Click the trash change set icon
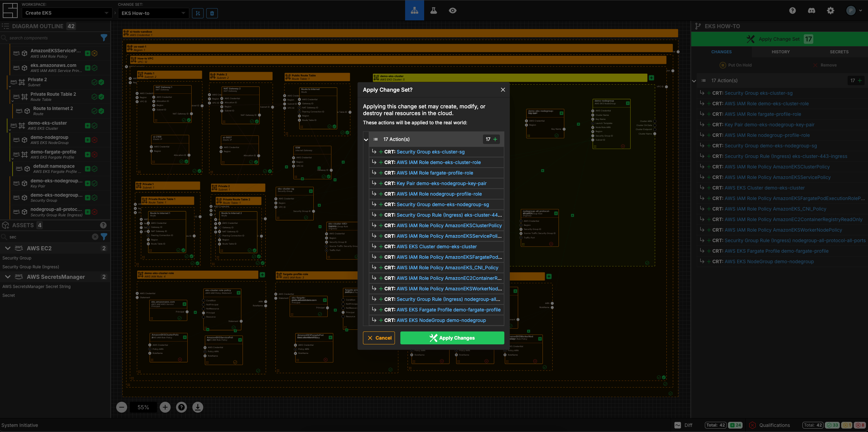 coord(212,13)
